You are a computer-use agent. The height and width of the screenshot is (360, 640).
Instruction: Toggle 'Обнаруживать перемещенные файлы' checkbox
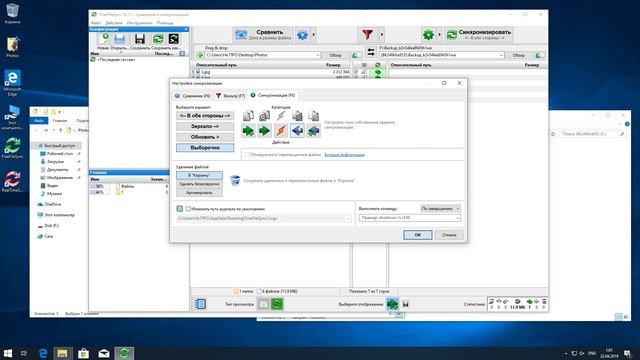tap(247, 155)
